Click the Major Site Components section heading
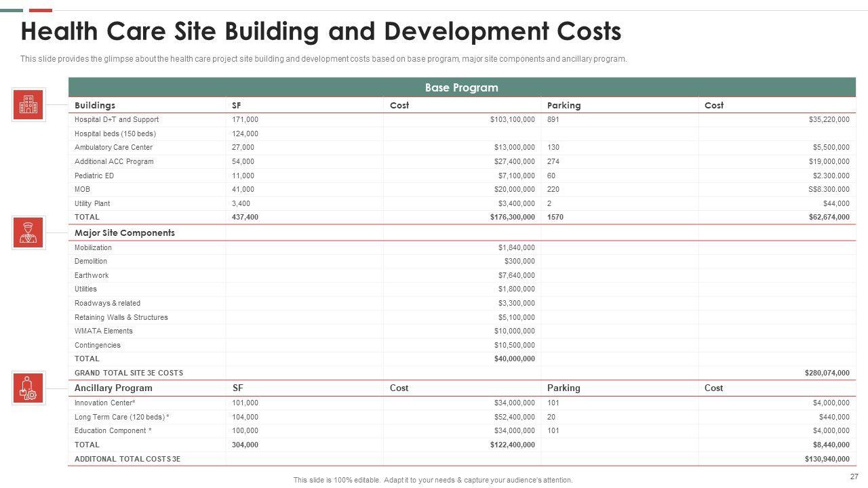Viewport: 868px width, 488px height. click(x=125, y=233)
